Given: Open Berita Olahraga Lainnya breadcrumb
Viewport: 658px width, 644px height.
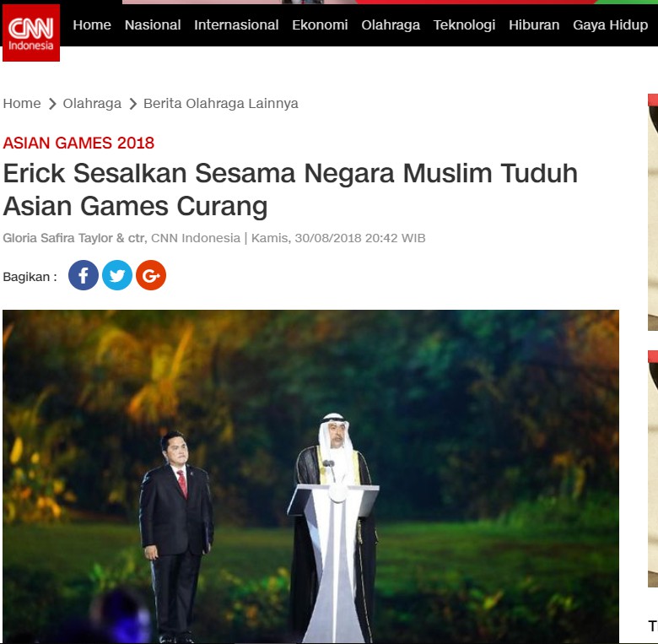Looking at the screenshot, I should (x=221, y=103).
